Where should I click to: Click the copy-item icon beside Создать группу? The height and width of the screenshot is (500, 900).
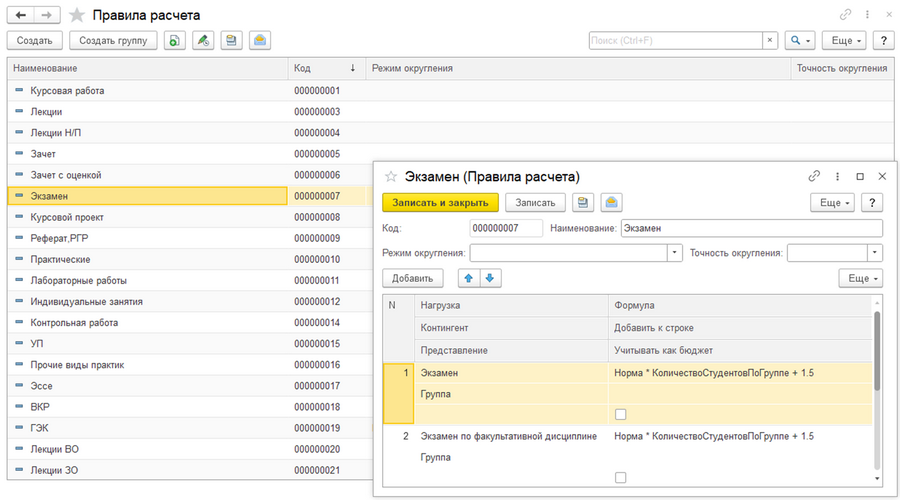click(174, 40)
